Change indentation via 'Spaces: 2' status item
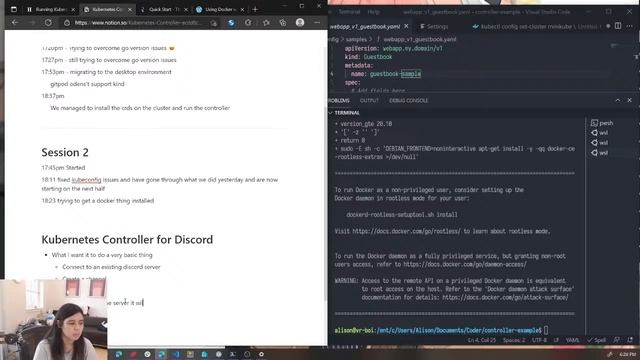The height and width of the screenshot is (360, 640). click(514, 340)
